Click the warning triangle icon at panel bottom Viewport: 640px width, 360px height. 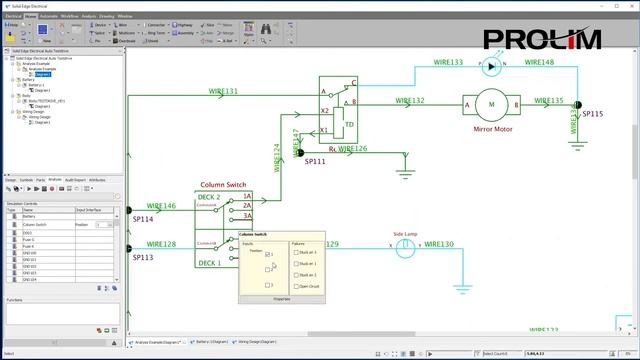coord(114,343)
